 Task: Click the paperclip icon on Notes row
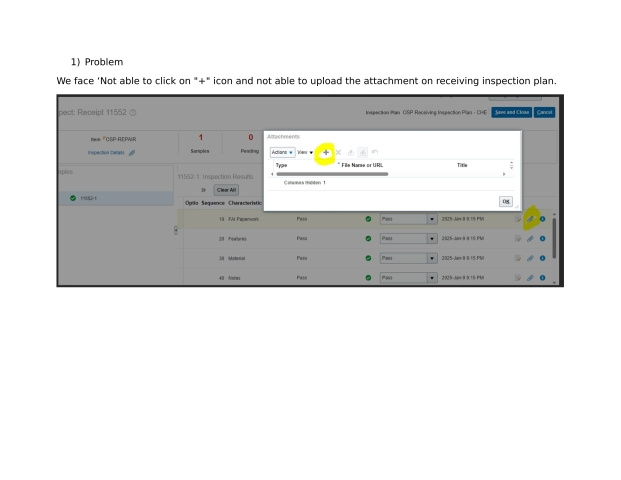click(530, 278)
